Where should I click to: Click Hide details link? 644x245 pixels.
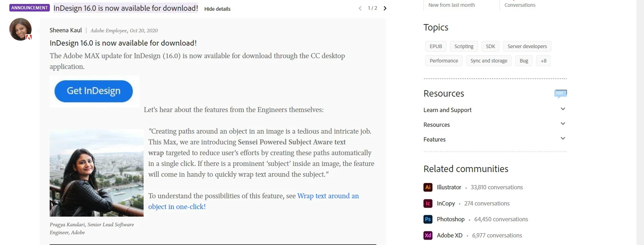click(217, 9)
